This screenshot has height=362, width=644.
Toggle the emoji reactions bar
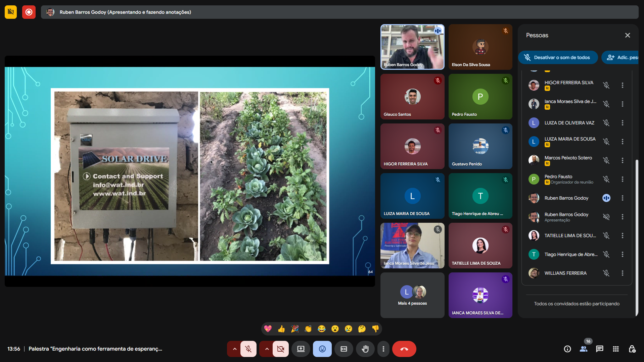pos(322,349)
